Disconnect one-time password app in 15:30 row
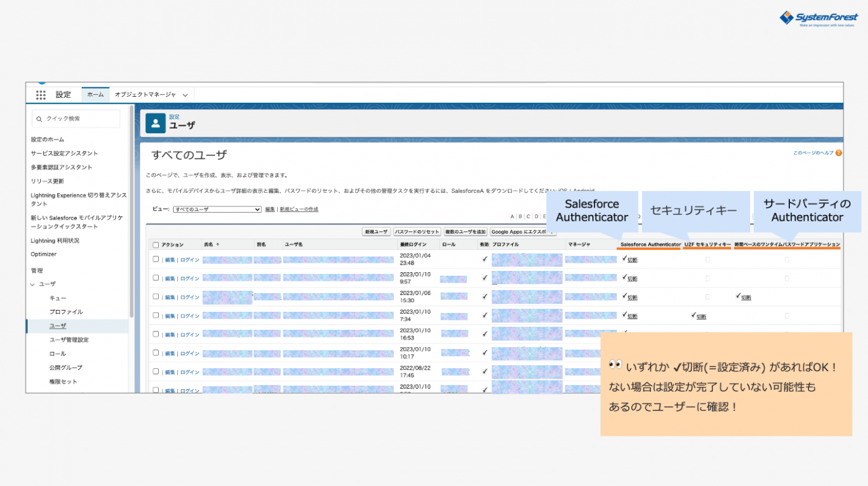 tap(746, 298)
